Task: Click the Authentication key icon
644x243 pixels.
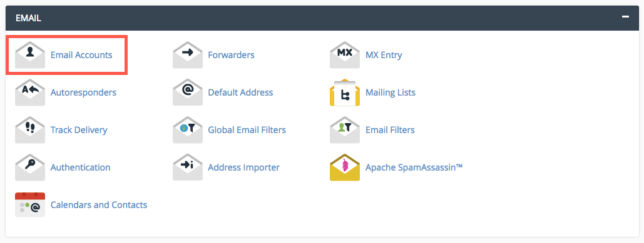Action: (x=30, y=167)
